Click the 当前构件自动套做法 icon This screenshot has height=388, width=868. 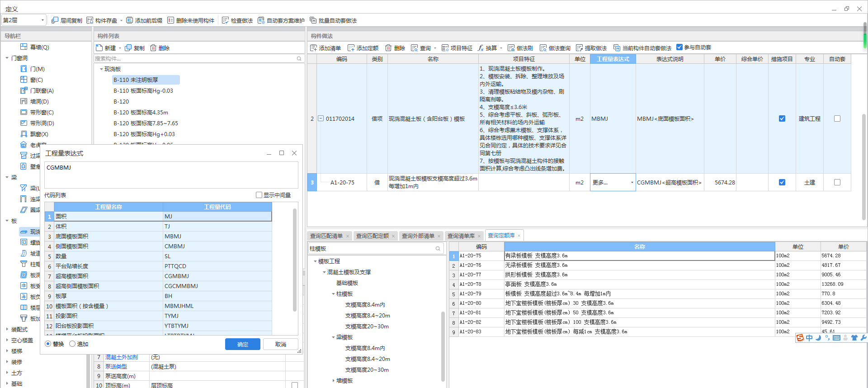[617, 48]
